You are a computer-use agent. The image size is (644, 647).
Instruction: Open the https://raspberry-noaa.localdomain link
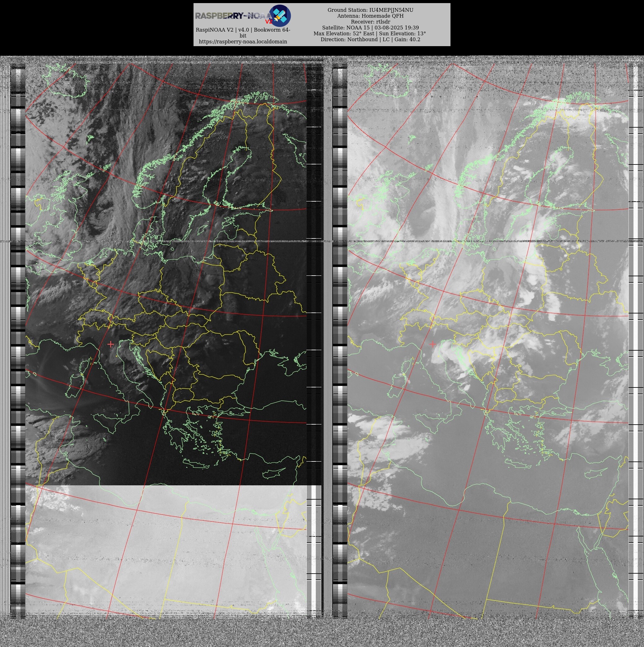[243, 42]
